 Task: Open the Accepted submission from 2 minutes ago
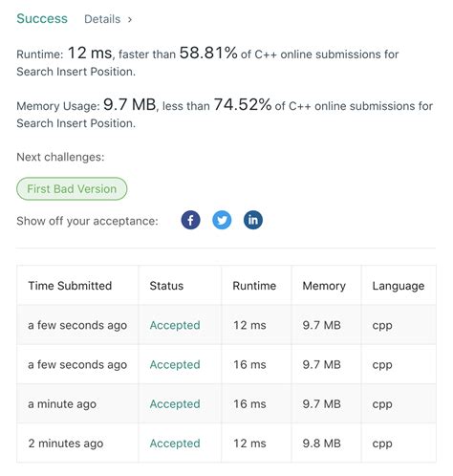(x=175, y=444)
